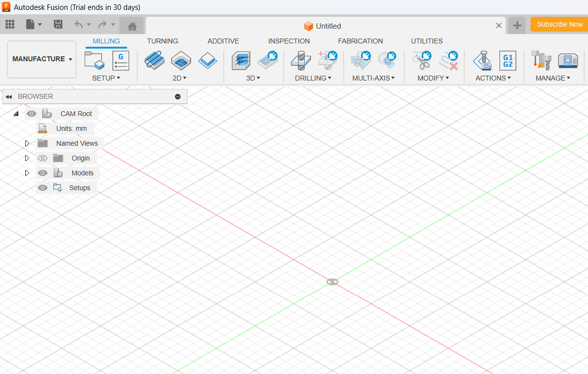Expand the ACTIONS menu

click(493, 78)
